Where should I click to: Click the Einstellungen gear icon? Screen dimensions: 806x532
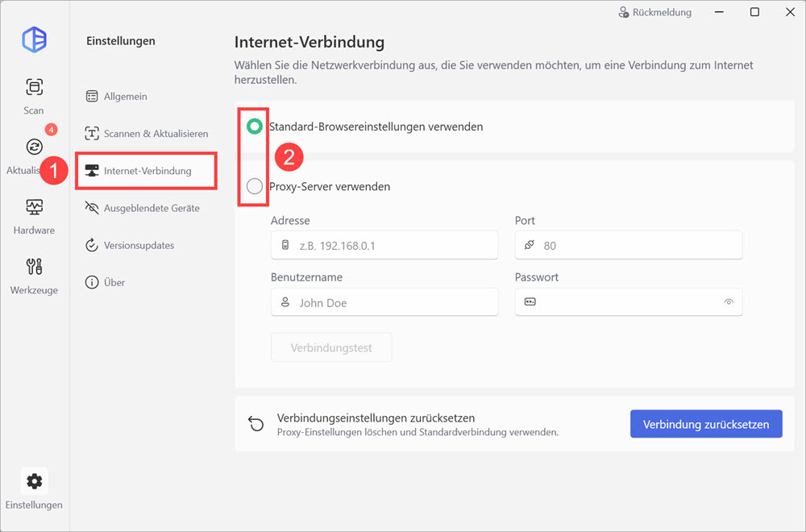click(34, 481)
